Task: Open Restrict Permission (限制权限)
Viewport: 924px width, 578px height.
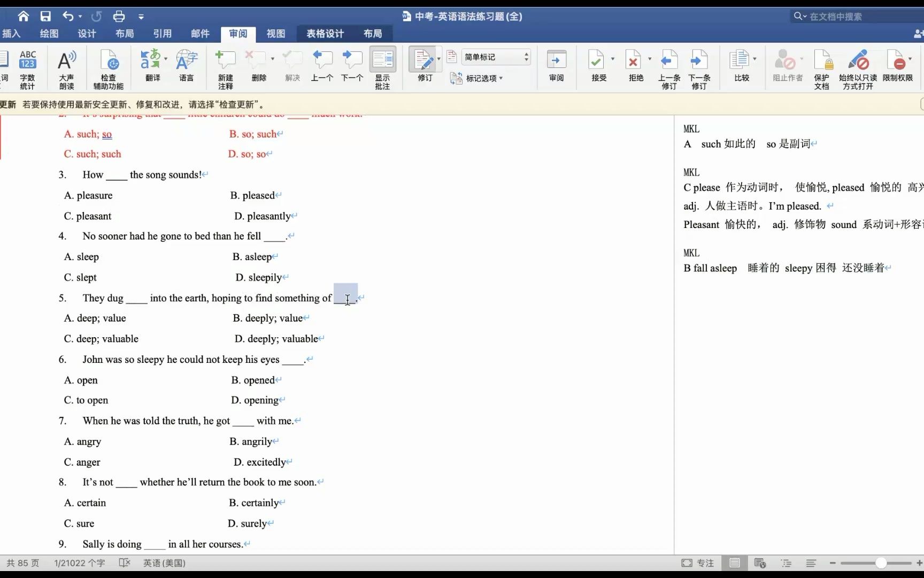Action: [x=898, y=65]
